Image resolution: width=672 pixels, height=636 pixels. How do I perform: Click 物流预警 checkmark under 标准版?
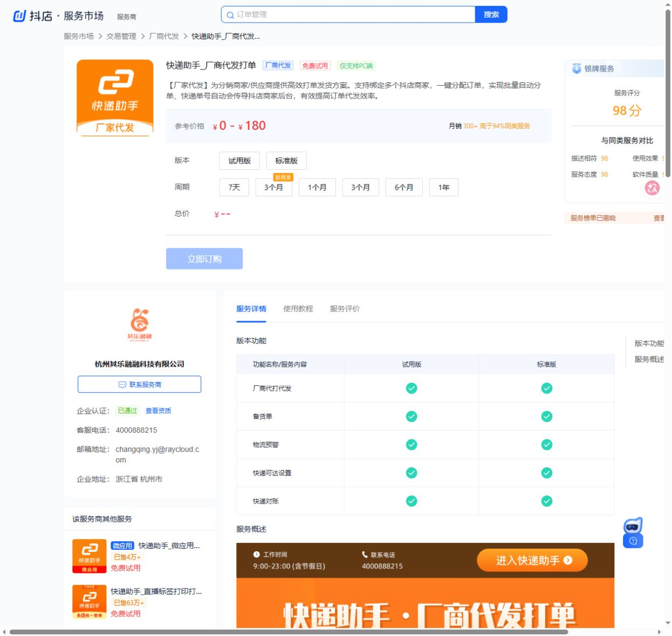pyautogui.click(x=547, y=445)
